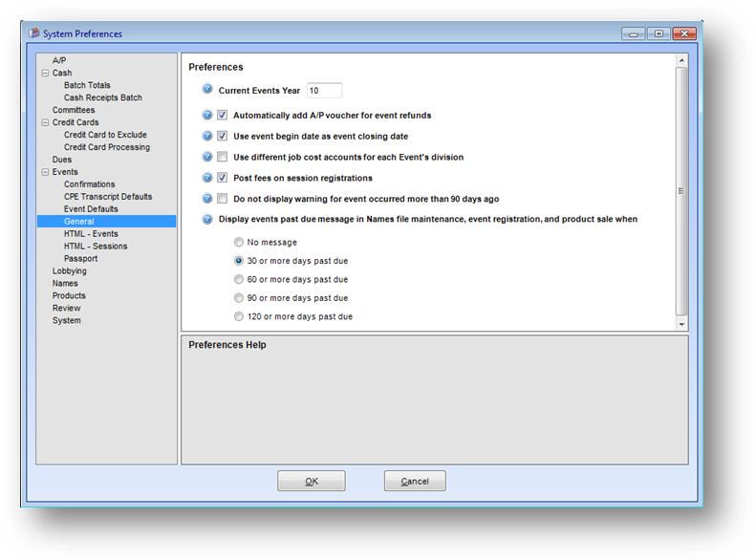Screen dimensions: 756x560
Task: Toggle Automatically add A/P voucher checkbox
Action: pyautogui.click(x=222, y=115)
